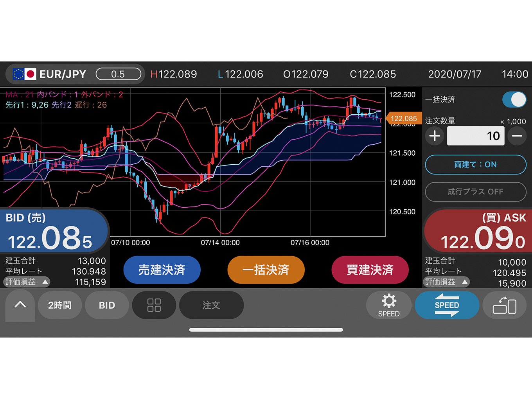532x399 pixels.
Task: Toggle 両建て ON setting
Action: (475, 165)
